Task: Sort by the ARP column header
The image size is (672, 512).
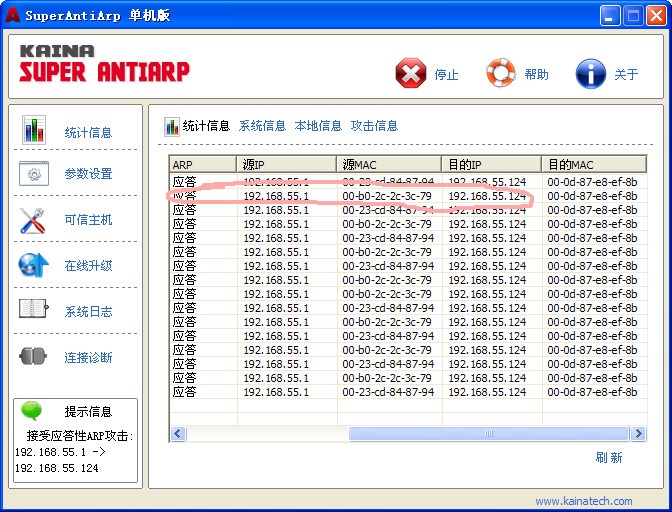Action: pyautogui.click(x=203, y=165)
